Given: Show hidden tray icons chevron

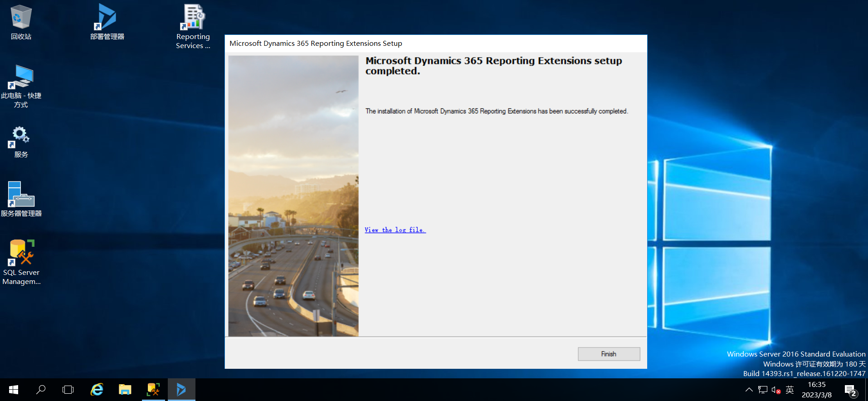Looking at the screenshot, I should click(x=749, y=390).
